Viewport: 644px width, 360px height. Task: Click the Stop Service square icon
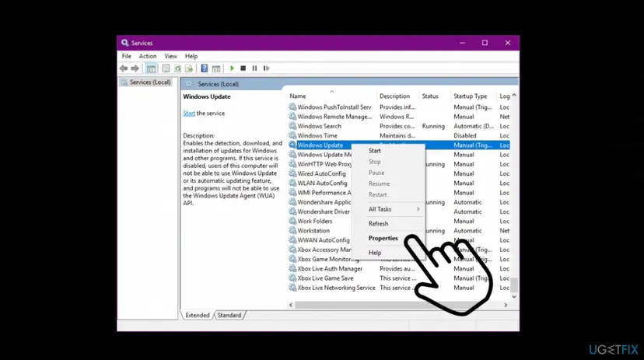(243, 68)
